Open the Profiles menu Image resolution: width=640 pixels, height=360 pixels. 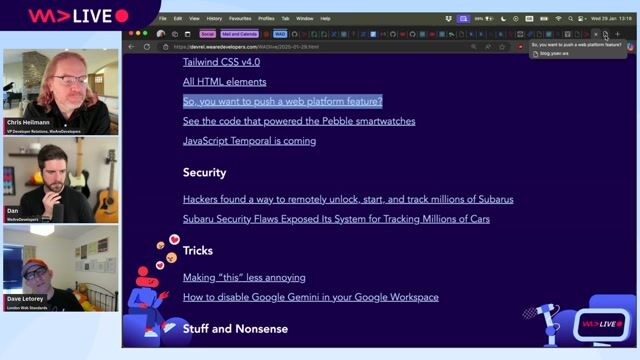(266, 19)
